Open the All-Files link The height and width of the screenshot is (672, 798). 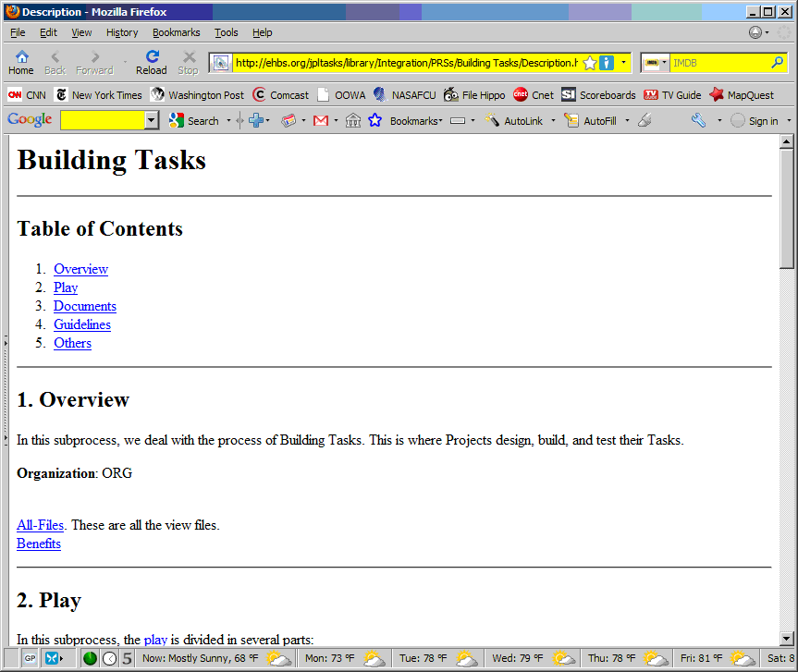[40, 525]
